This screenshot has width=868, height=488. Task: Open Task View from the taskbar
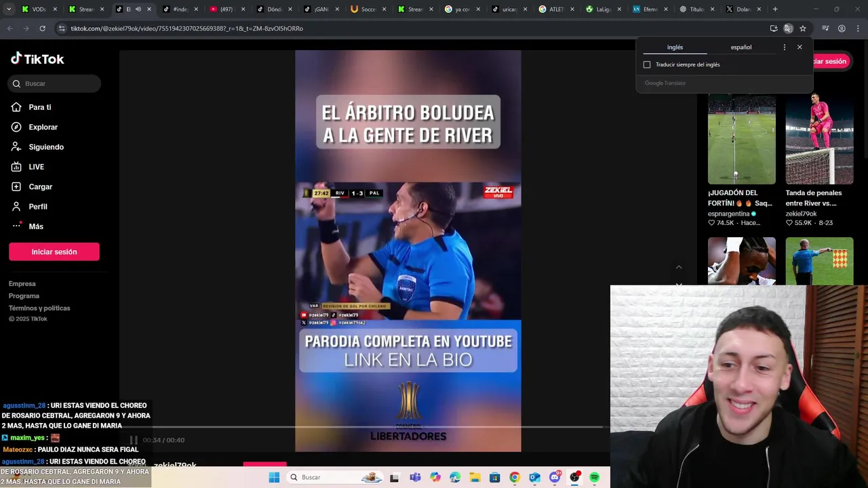tap(394, 477)
